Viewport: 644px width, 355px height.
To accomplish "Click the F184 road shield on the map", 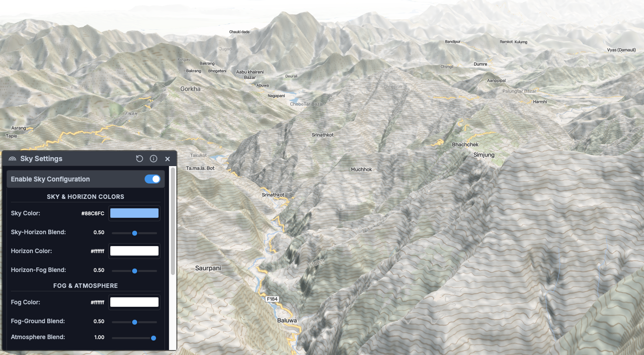I will (x=272, y=299).
